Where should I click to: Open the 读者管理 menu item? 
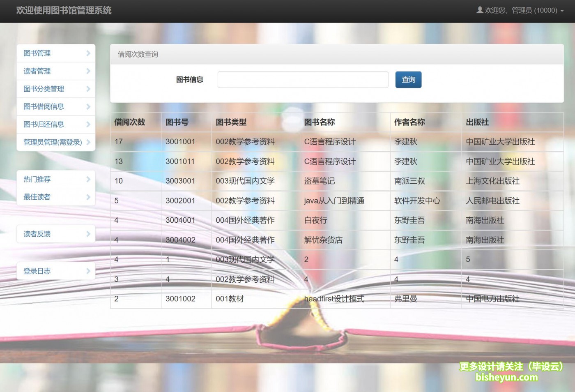pos(56,71)
